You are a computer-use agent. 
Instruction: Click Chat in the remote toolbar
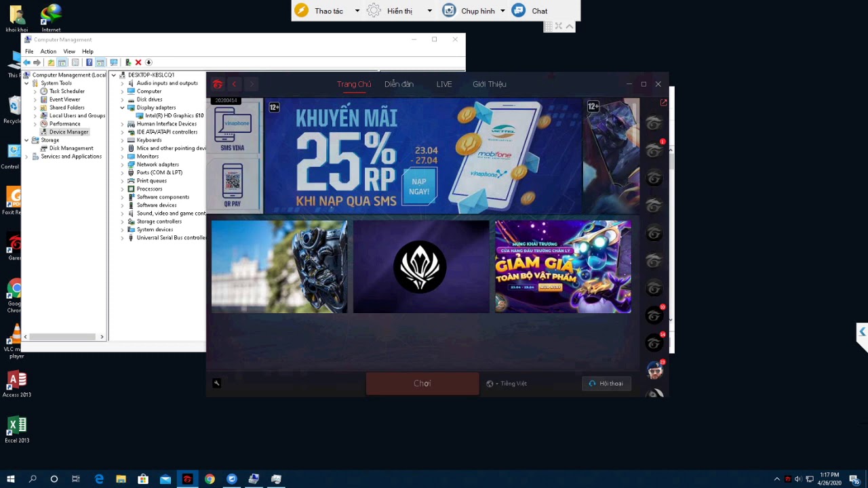tap(530, 11)
